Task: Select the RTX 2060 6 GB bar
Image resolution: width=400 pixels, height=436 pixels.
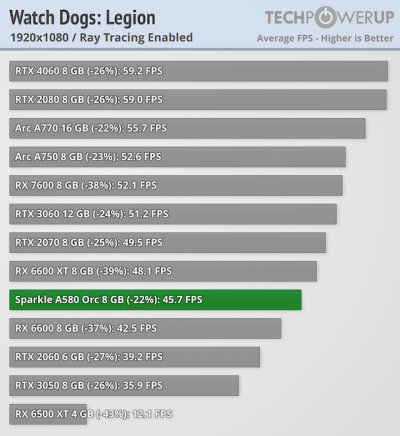Action: coord(134,357)
